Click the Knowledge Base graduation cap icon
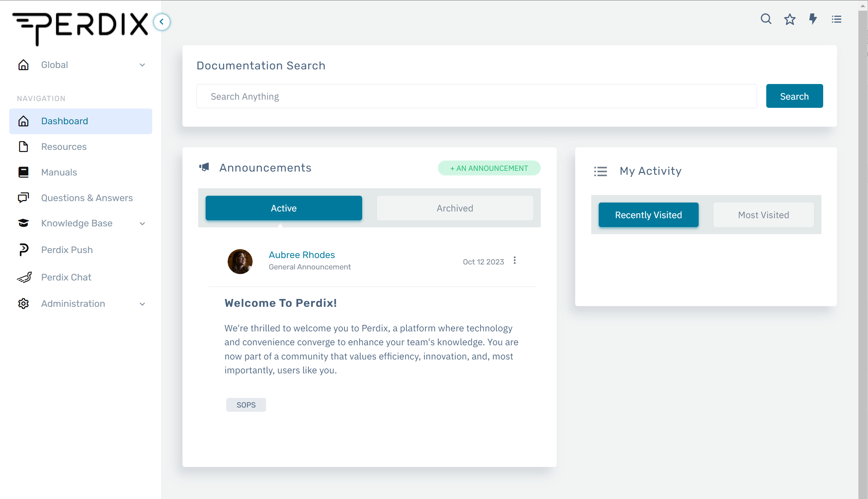 coord(23,223)
